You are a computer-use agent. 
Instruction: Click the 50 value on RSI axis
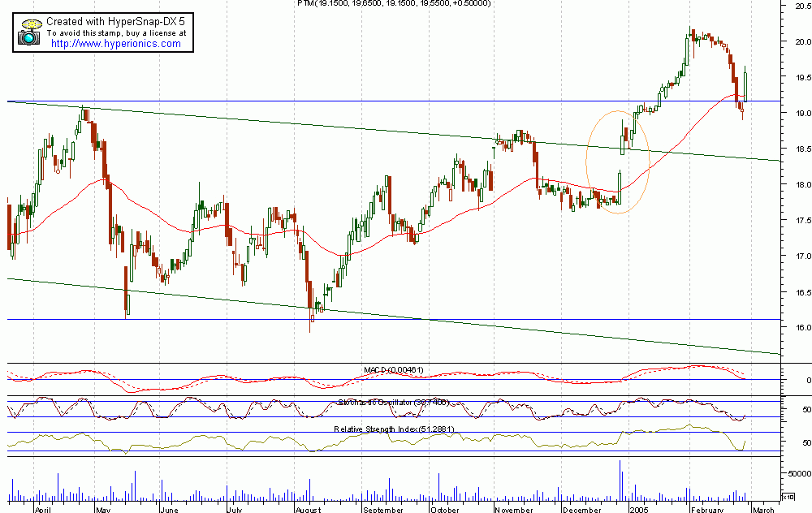[x=806, y=443]
